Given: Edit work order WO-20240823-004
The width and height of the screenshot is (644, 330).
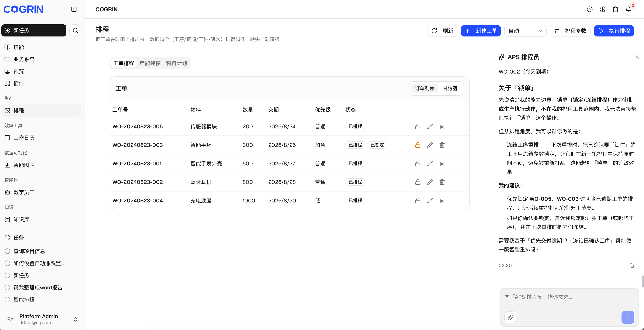Looking at the screenshot, I should coord(430,200).
